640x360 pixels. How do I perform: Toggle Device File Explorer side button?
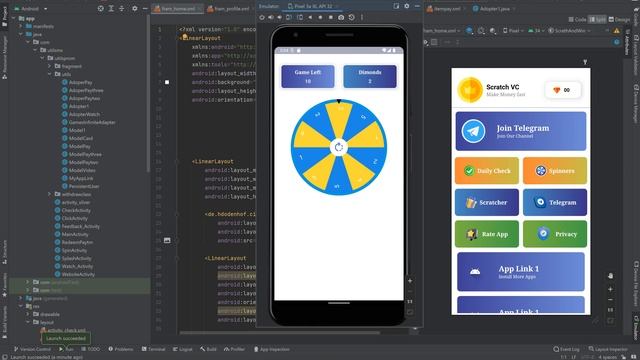636,284
